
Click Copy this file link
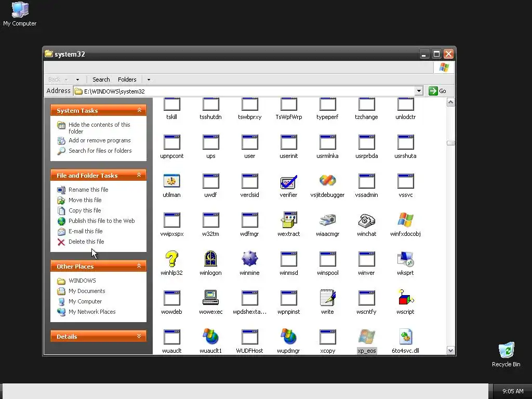pyautogui.click(x=85, y=210)
